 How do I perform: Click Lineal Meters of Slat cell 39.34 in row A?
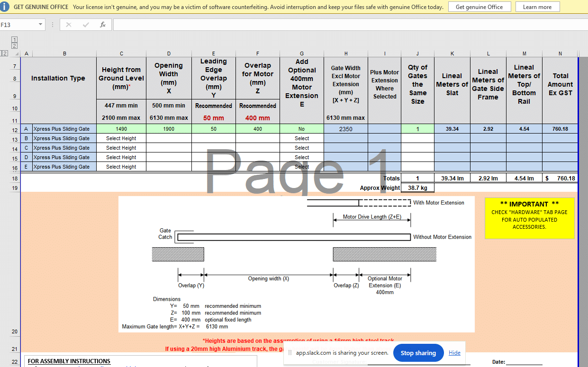[452, 129]
